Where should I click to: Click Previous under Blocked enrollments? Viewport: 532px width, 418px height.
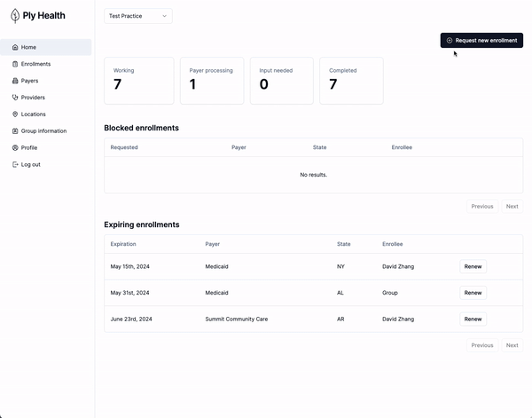click(482, 207)
